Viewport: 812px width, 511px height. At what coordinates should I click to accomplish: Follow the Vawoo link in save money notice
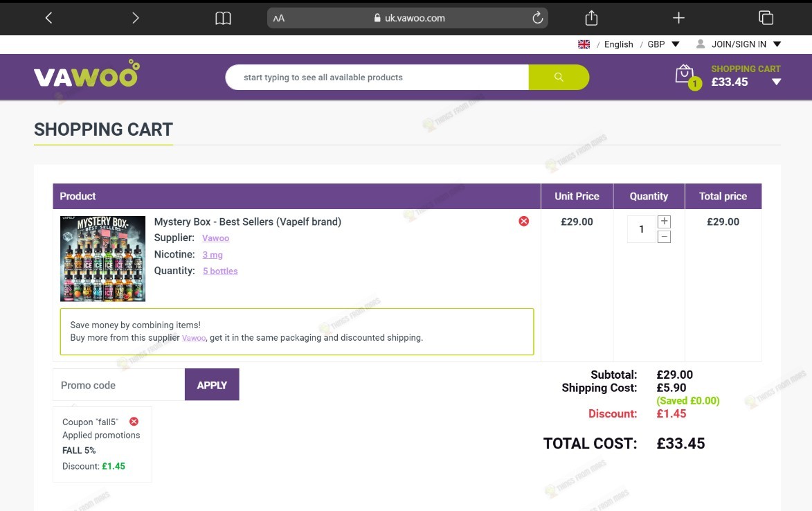tap(194, 338)
